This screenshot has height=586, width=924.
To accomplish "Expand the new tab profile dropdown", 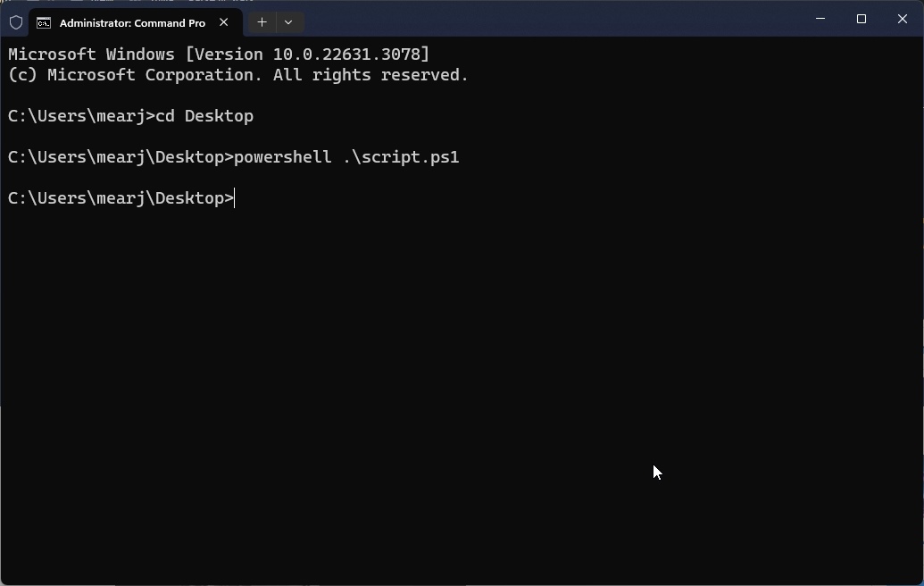I will [288, 22].
